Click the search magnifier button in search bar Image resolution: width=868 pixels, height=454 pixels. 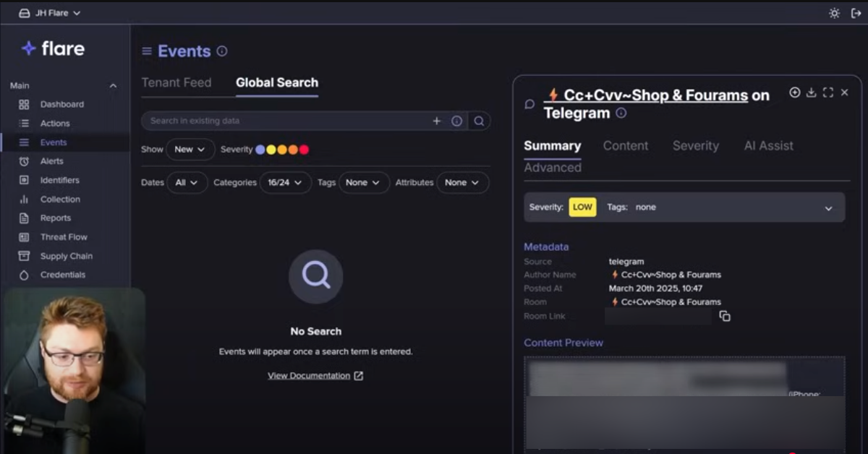click(x=479, y=121)
